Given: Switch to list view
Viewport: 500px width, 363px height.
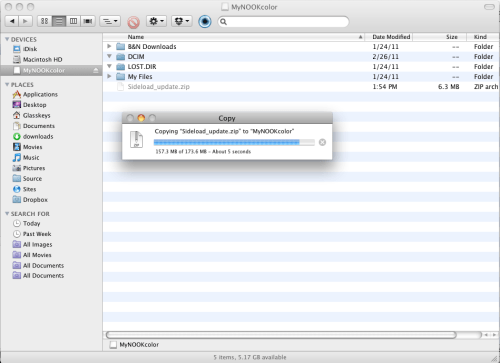Looking at the screenshot, I should [x=59, y=21].
